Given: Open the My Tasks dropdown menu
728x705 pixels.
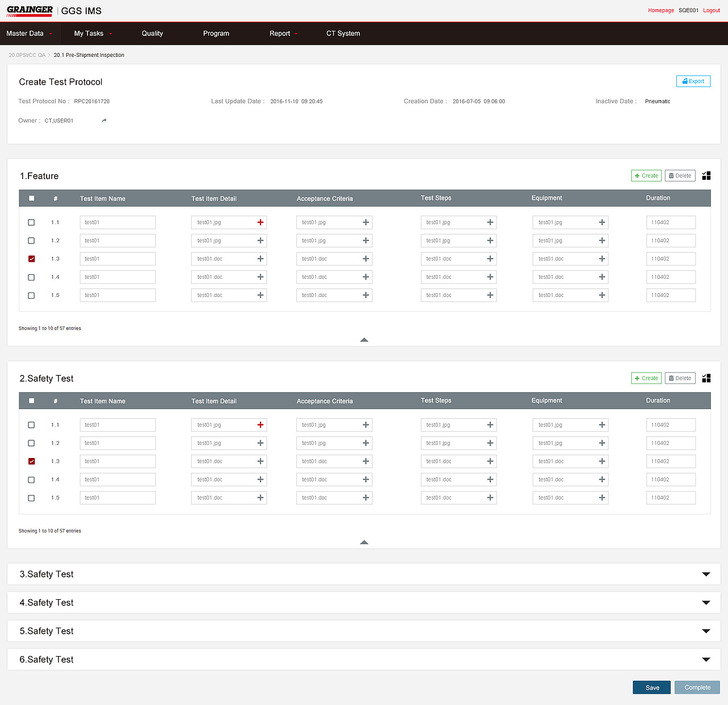Looking at the screenshot, I should pyautogui.click(x=93, y=34).
